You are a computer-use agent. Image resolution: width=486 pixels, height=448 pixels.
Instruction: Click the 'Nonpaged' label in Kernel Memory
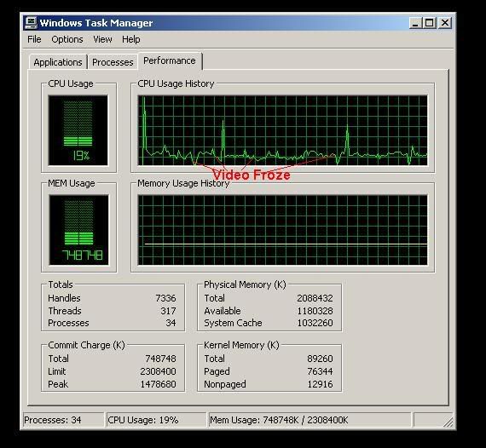225,384
